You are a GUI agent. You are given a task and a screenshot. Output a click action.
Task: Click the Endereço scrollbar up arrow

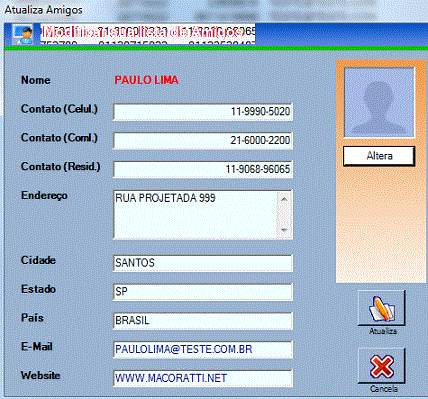point(284,199)
